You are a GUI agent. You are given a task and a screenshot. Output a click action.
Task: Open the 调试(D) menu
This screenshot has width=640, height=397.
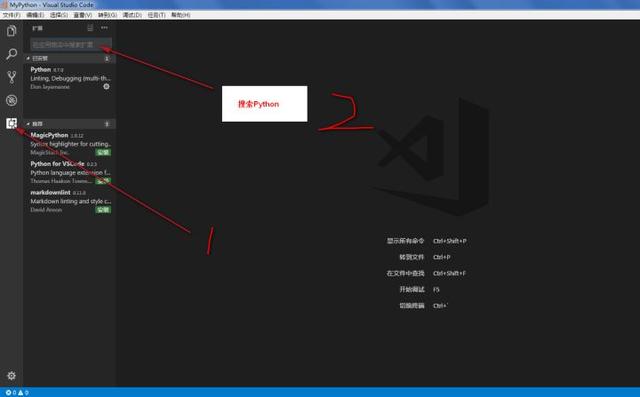[x=132, y=15]
